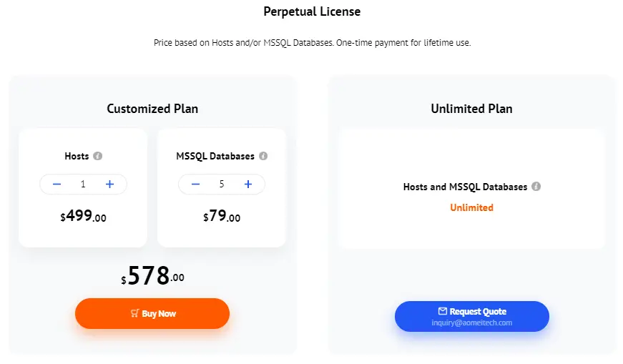This screenshot has height=364, width=623.
Task: Click the blue Request Quote button
Action: point(471,316)
